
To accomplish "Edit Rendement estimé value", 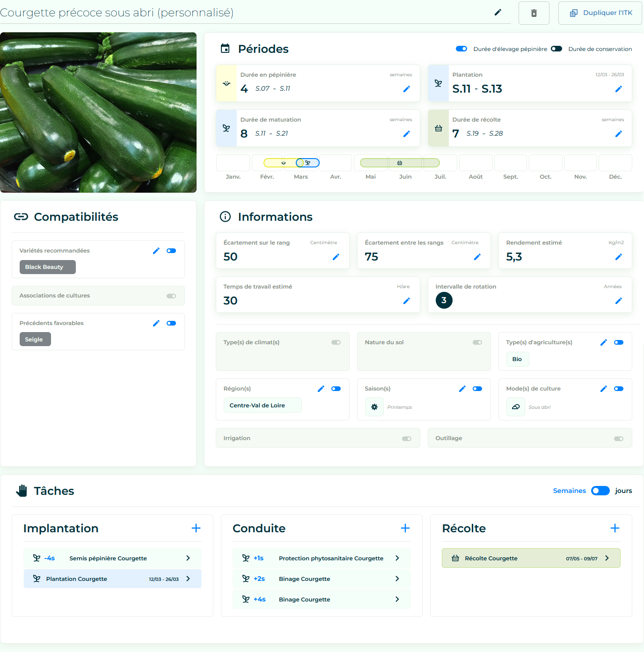I will pos(619,257).
